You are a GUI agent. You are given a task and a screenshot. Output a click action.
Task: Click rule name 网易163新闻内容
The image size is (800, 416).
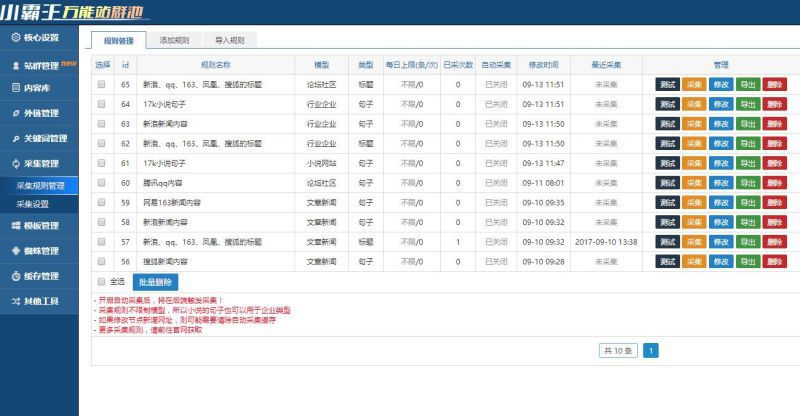[x=172, y=202]
